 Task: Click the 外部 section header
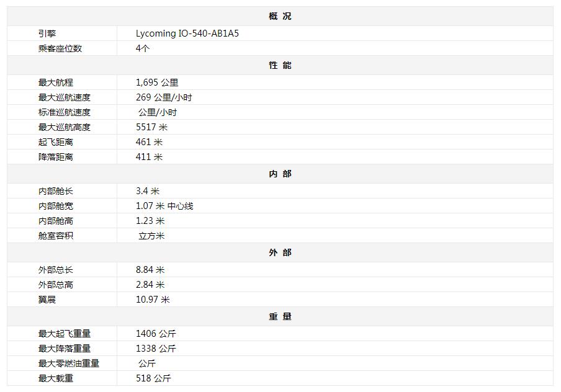click(280, 252)
